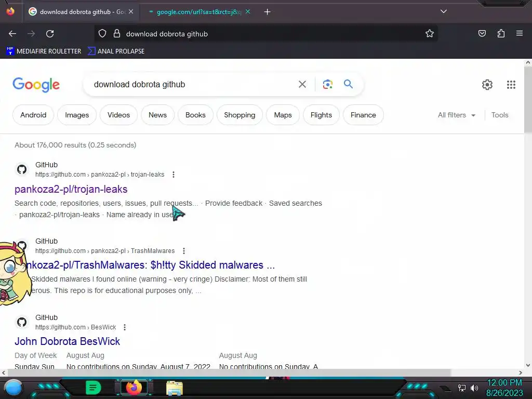This screenshot has height=399, width=532.
Task: Filter results by Finance
Action: [x=363, y=115]
